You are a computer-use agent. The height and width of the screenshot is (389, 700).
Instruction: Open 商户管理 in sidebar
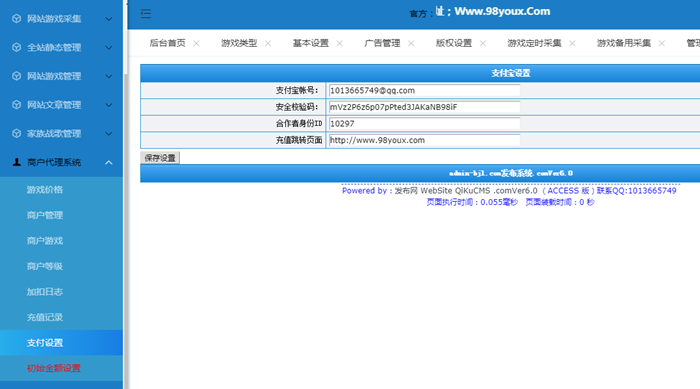coord(45,215)
